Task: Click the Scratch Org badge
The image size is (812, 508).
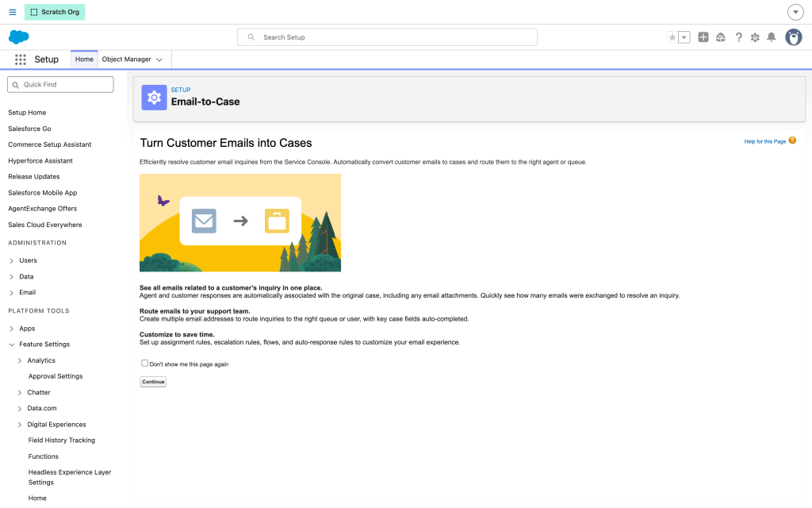Action: (55, 12)
